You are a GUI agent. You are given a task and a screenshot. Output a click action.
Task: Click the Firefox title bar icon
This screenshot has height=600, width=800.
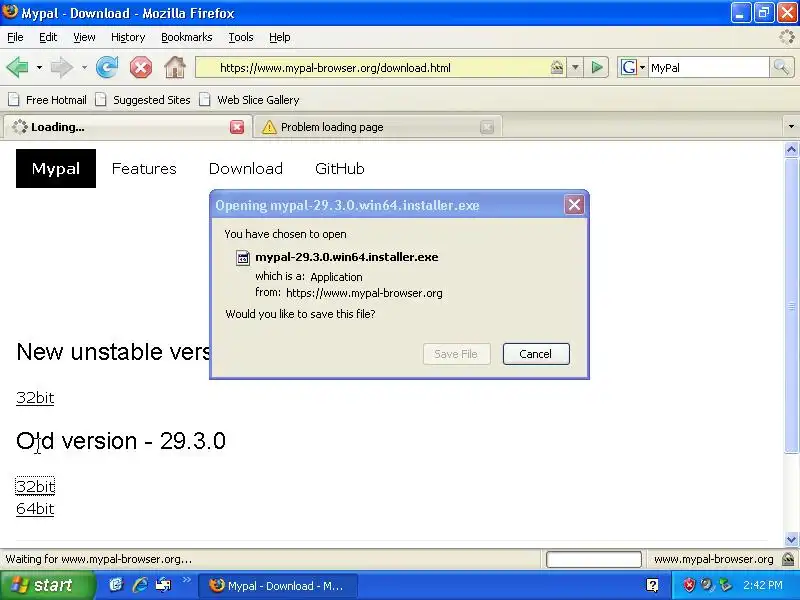[x=10, y=12]
